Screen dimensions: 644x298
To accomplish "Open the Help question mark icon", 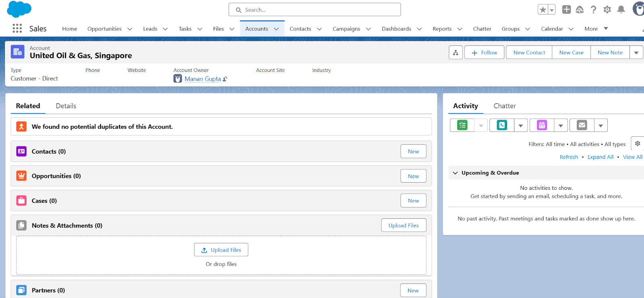I will coord(593,9).
